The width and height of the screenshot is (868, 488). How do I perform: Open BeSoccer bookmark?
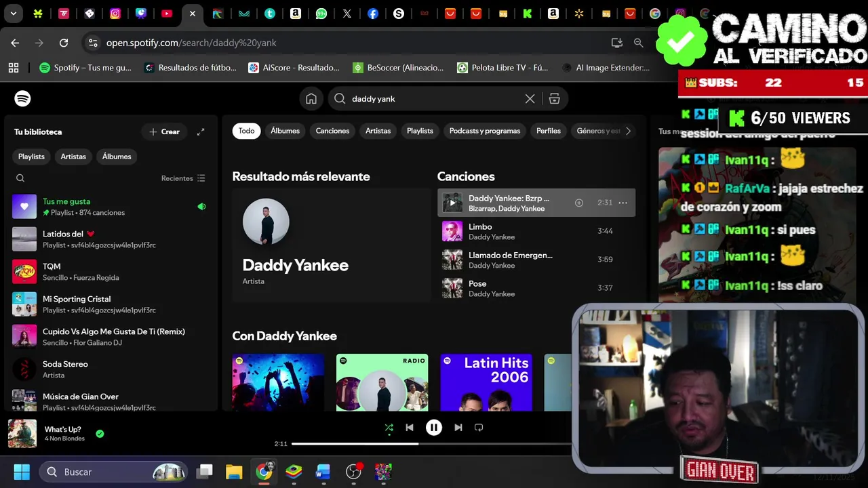[399, 68]
